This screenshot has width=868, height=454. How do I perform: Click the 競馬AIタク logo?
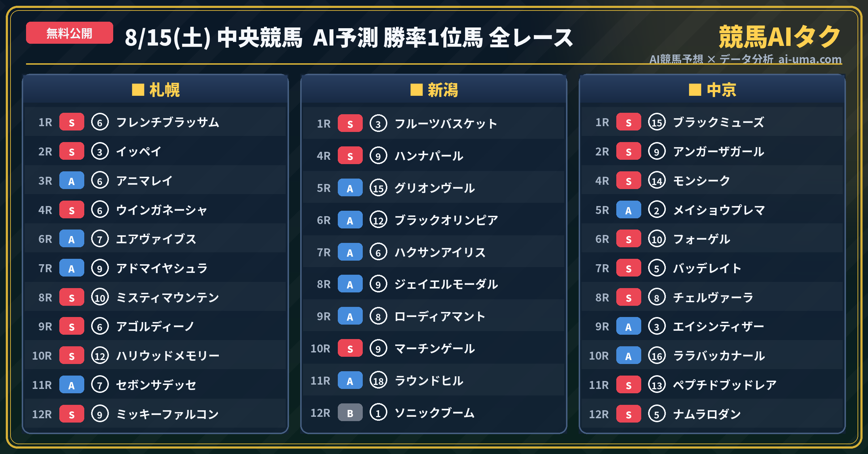coord(780,37)
